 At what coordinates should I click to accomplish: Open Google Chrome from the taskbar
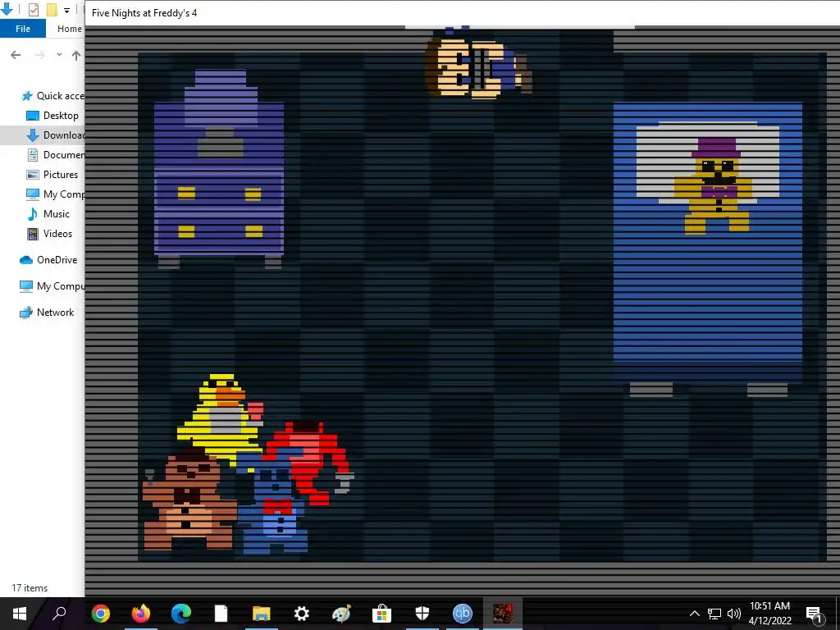pos(101,613)
